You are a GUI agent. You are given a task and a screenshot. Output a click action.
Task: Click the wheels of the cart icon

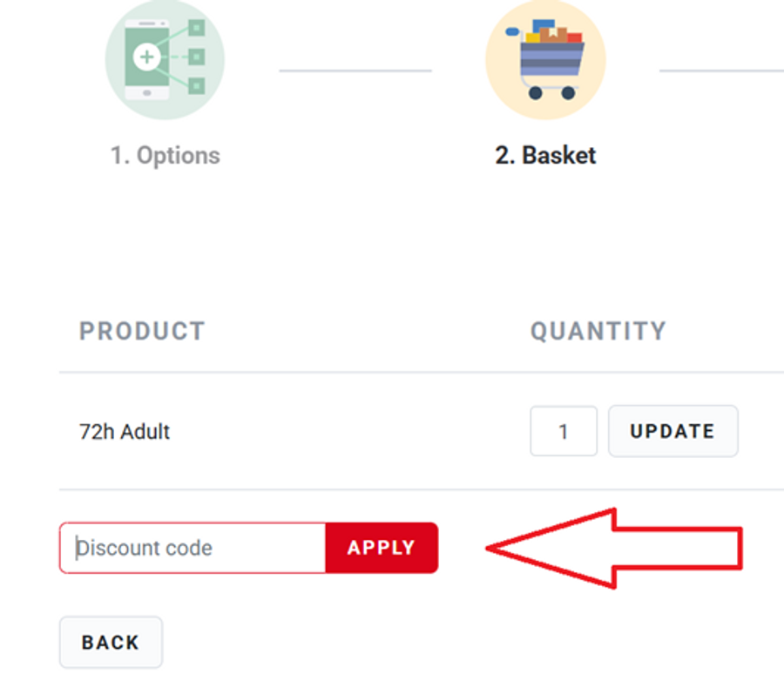coord(551,91)
